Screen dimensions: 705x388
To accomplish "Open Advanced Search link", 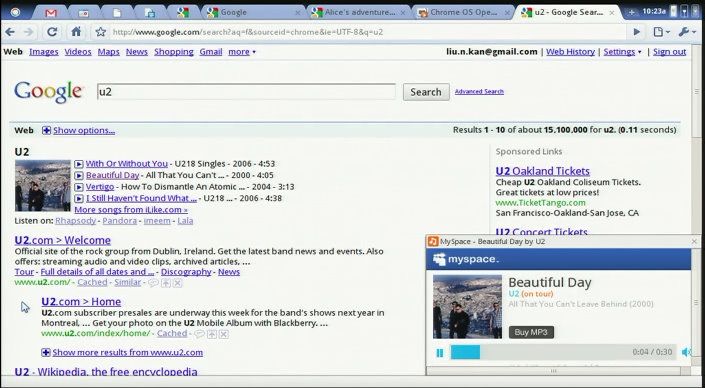I will [x=479, y=91].
